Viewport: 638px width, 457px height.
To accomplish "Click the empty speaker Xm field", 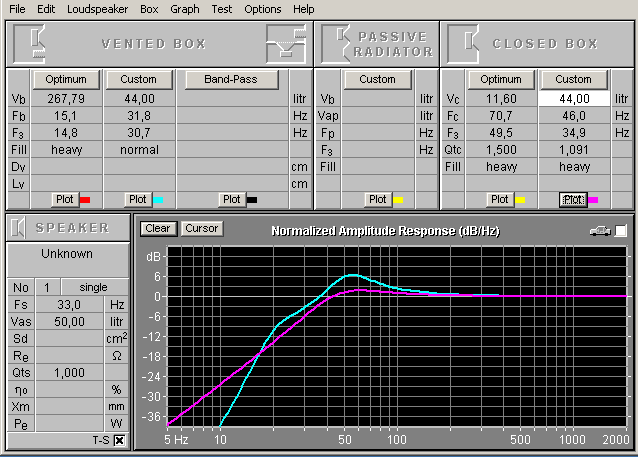I will pos(69,407).
